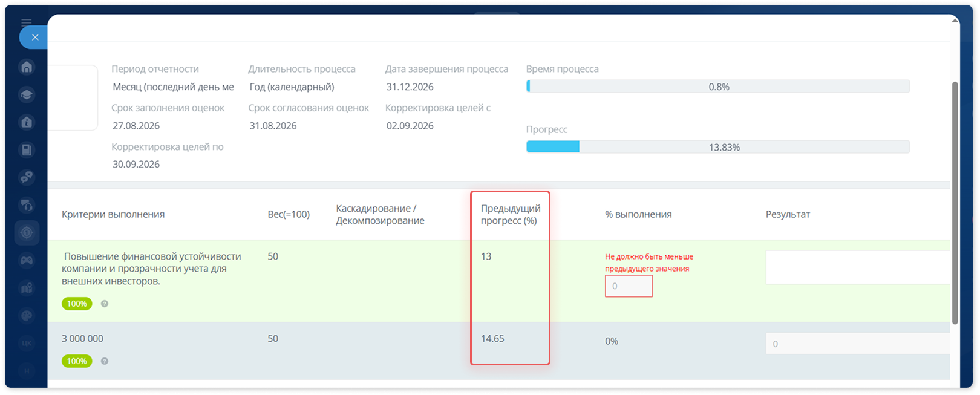980x395 pixels.
Task: Click the Результат text area in first row
Action: click(858, 267)
